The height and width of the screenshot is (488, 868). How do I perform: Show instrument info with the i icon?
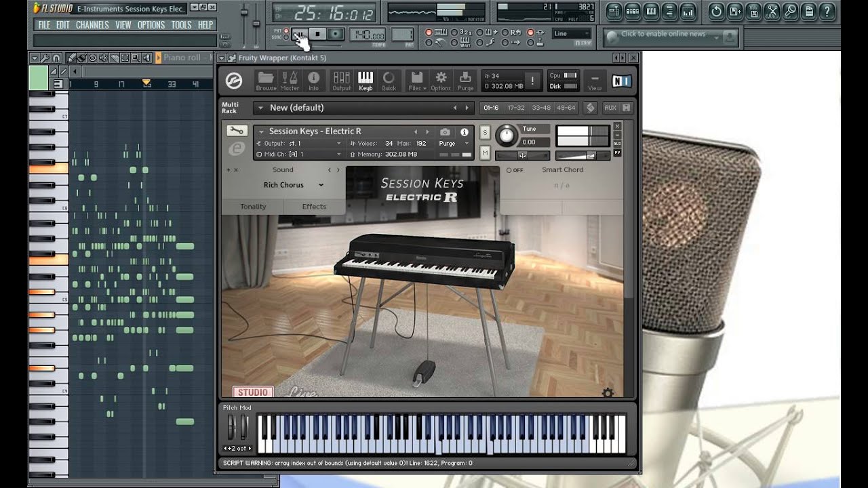[x=465, y=132]
